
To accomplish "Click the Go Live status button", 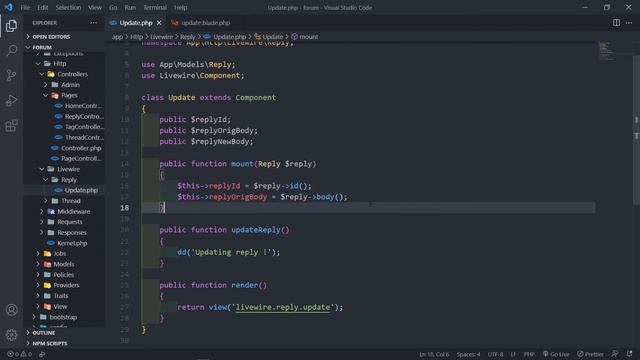I will [x=556, y=354].
